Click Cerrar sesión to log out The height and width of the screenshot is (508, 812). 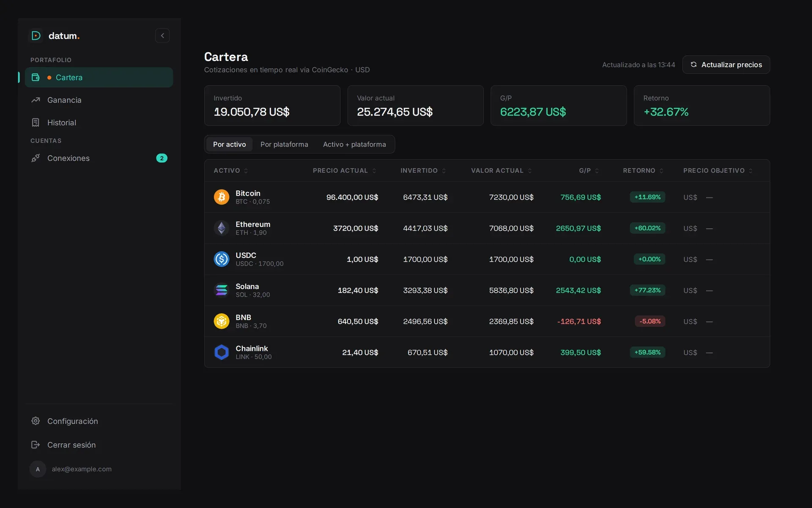click(99, 444)
